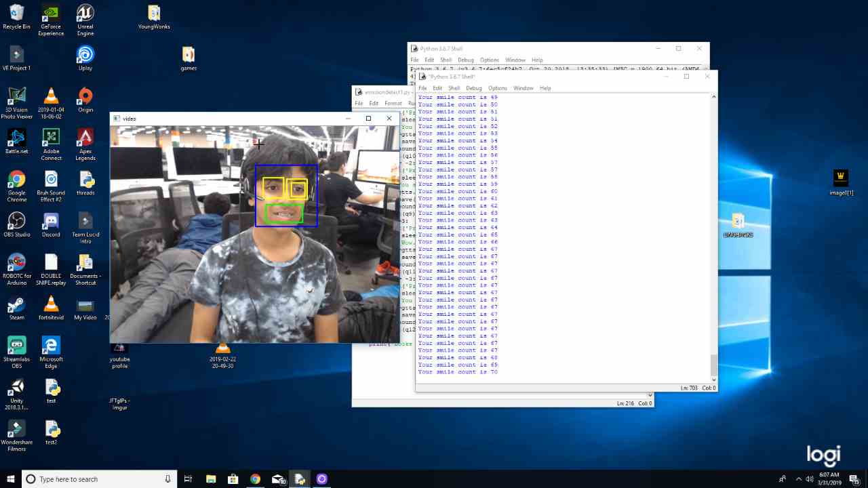Open the Recycle Bin desktop icon

pyautogui.click(x=16, y=18)
